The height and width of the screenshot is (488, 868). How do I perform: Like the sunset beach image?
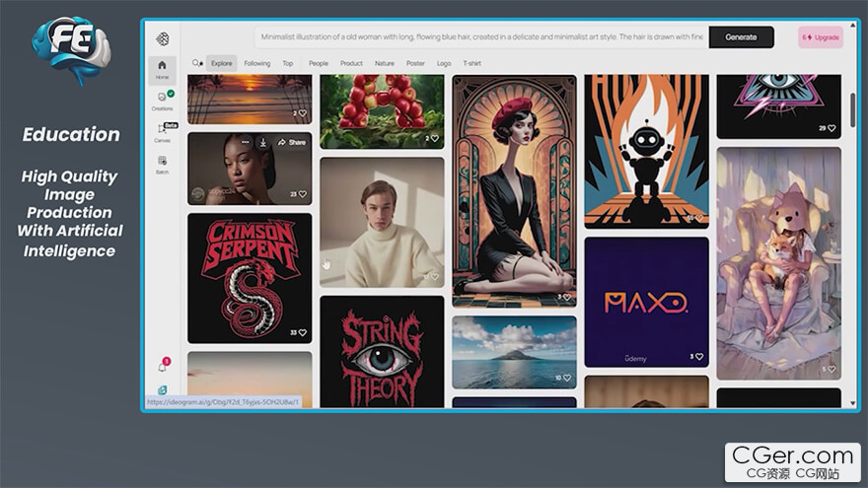(x=302, y=113)
